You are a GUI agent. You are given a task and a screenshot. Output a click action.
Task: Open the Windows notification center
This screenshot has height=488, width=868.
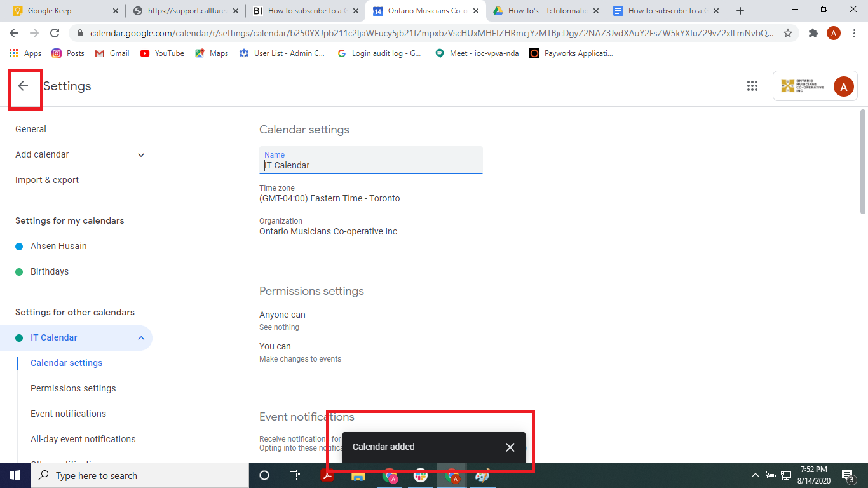[848, 475]
